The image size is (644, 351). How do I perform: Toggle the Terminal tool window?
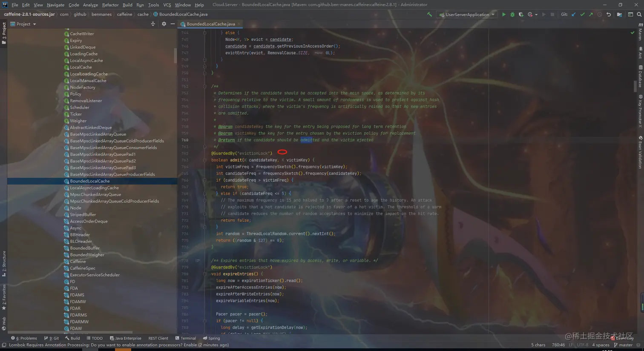pos(185,338)
